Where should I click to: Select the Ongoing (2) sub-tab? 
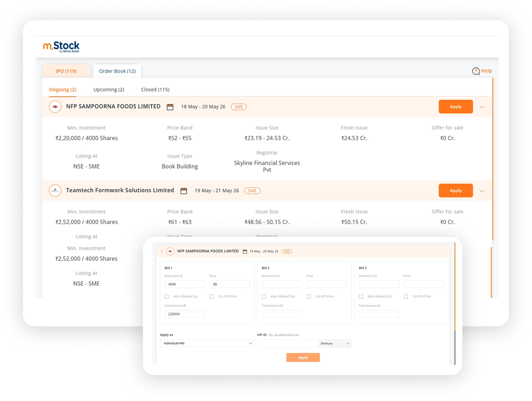coord(63,90)
